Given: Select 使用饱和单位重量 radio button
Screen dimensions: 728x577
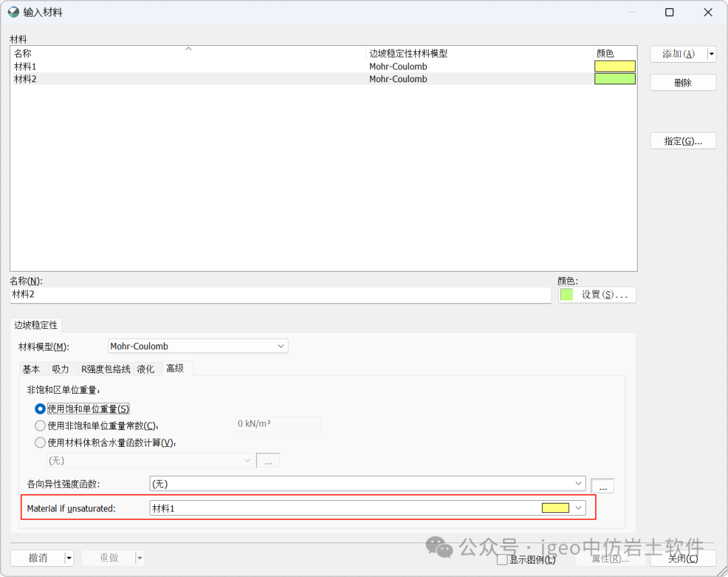Looking at the screenshot, I should pyautogui.click(x=40, y=409).
